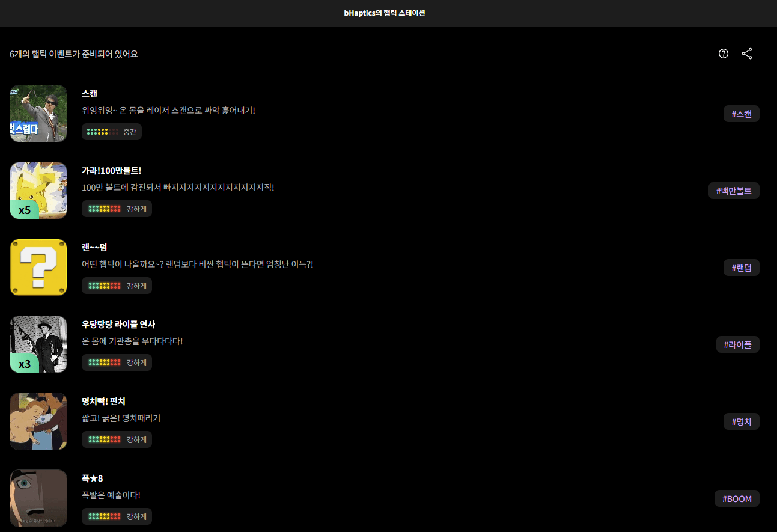
Task: Click the 강하게 badge under 랜~~덤
Action: [x=117, y=285]
